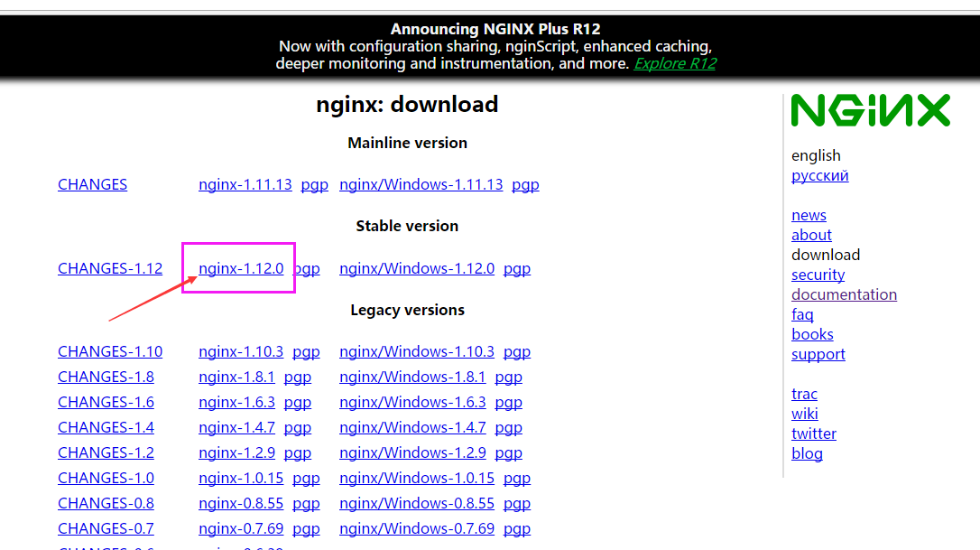The width and height of the screenshot is (980, 550).
Task: Download nginx/Windows-1.11.13
Action: pos(421,184)
